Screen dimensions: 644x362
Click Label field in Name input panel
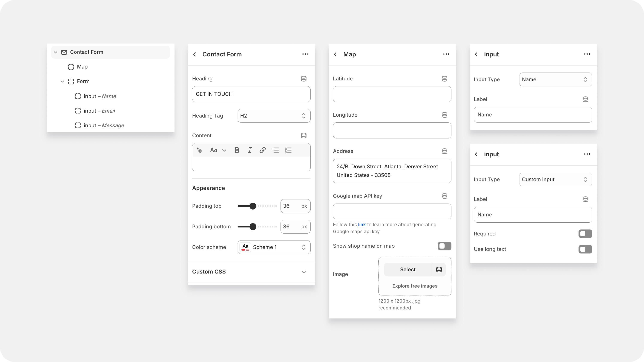(533, 115)
